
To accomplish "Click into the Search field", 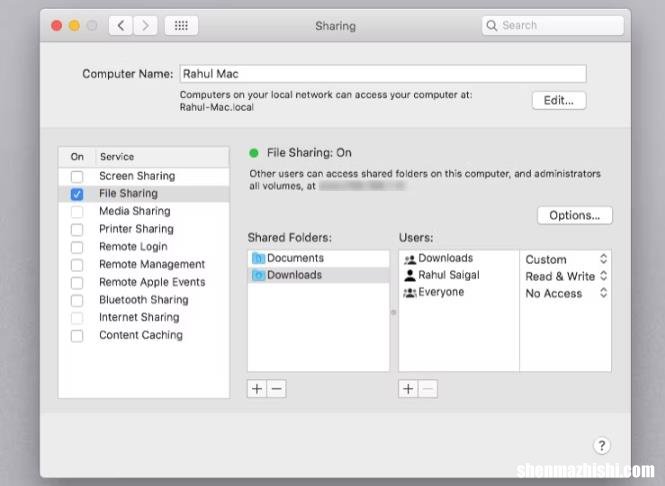I will tap(553, 25).
